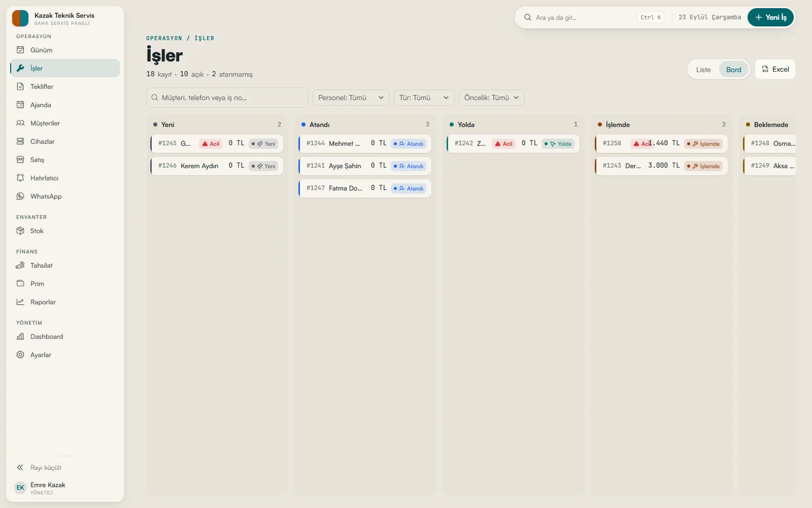Open job card #1258 in İşlemde column

click(661, 143)
